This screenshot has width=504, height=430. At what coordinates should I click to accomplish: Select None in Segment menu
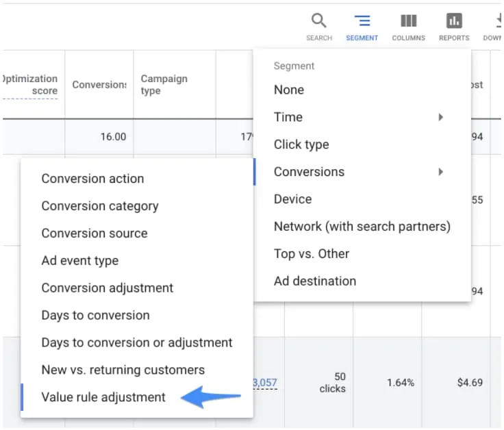tap(289, 90)
